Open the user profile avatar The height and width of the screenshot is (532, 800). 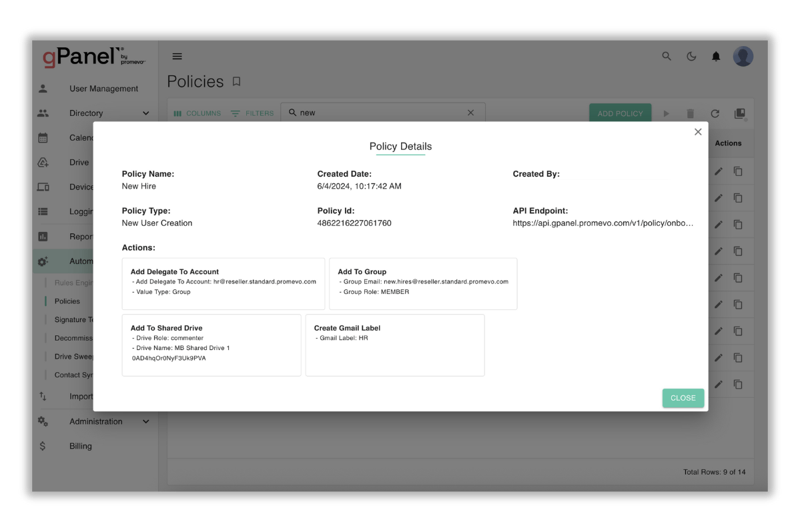pyautogui.click(x=743, y=56)
